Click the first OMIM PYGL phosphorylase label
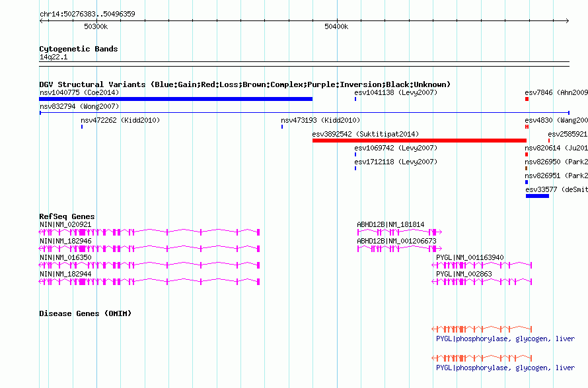 505,339
